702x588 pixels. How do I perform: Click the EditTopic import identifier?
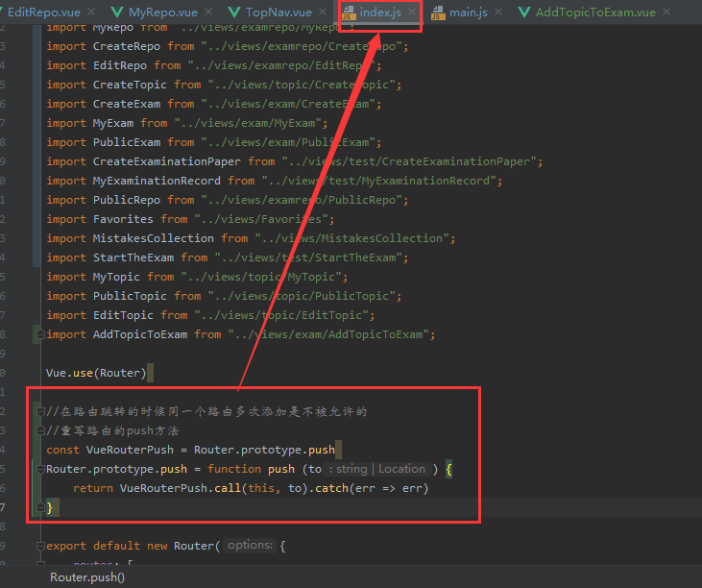pos(123,315)
